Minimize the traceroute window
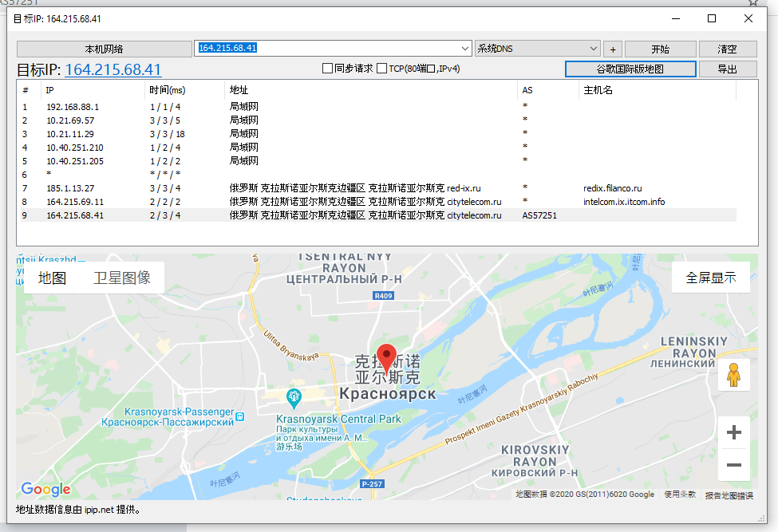 (x=676, y=18)
